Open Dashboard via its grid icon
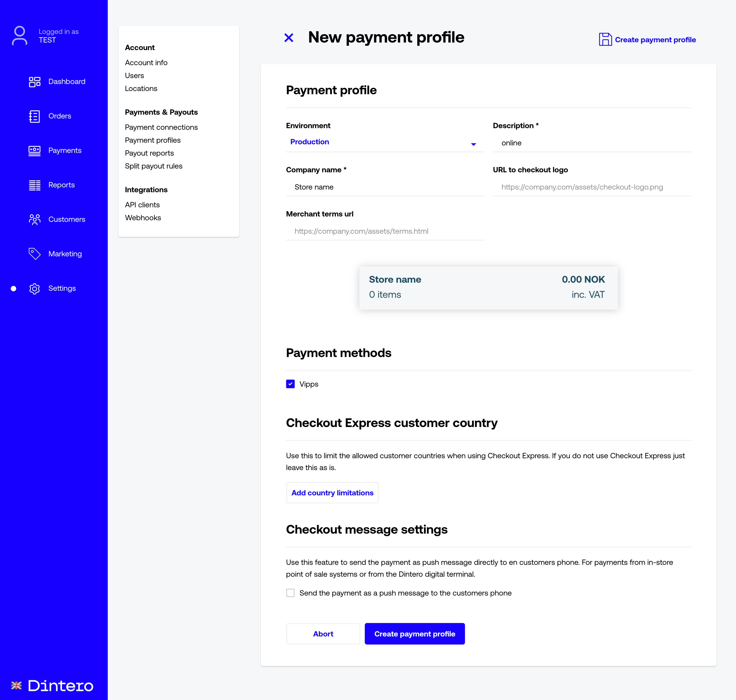Viewport: 736px width, 700px height. click(35, 82)
